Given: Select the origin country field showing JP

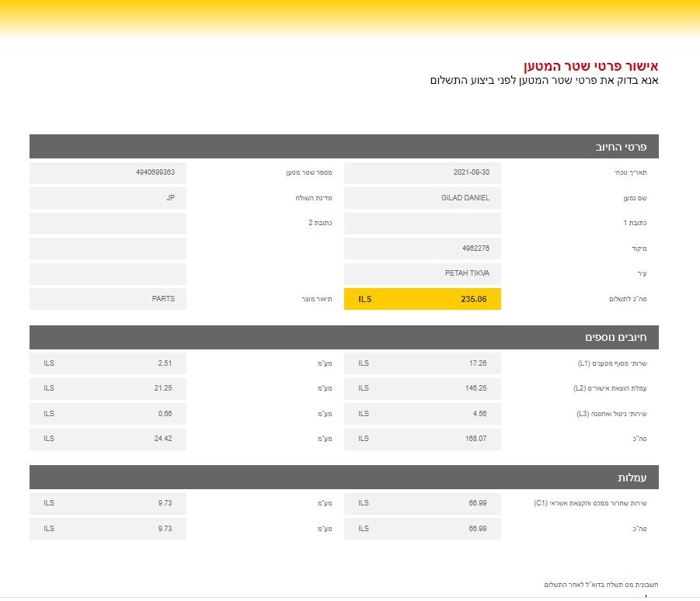Looking at the screenshot, I should click(108, 198).
